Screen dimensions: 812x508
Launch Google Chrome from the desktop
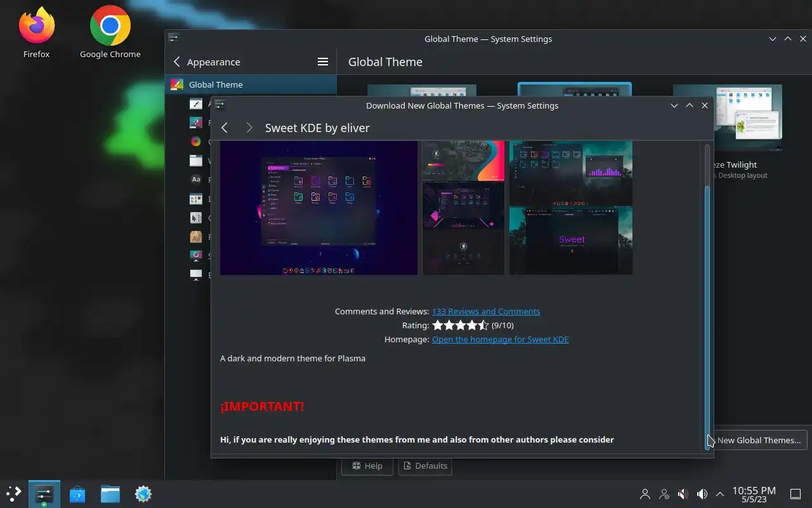pos(110,32)
